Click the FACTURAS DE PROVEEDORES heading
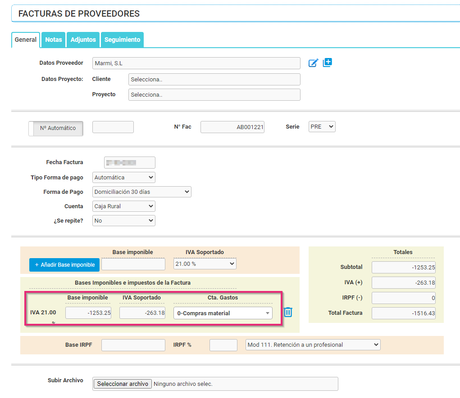The image size is (460, 398). 79,14
